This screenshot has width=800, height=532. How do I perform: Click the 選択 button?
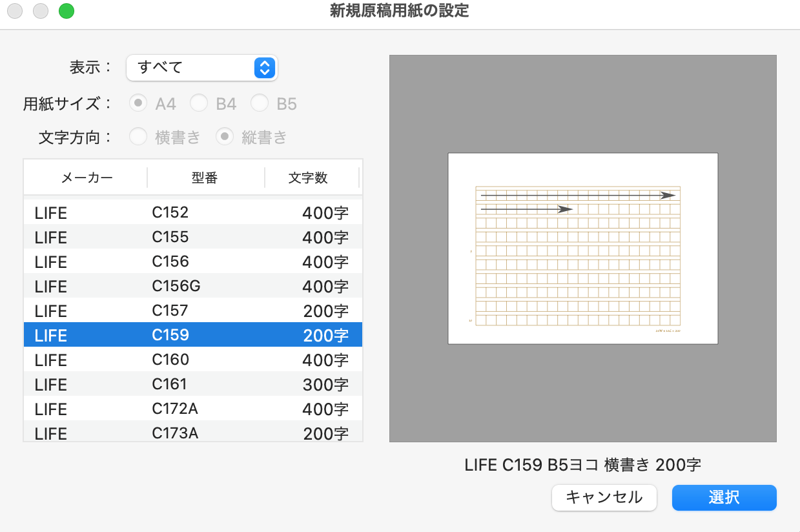click(724, 498)
